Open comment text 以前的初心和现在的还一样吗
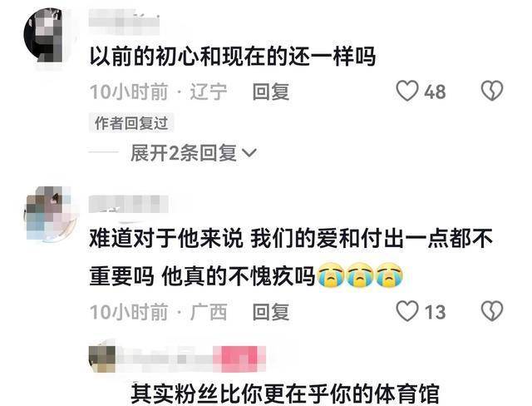 (233, 56)
